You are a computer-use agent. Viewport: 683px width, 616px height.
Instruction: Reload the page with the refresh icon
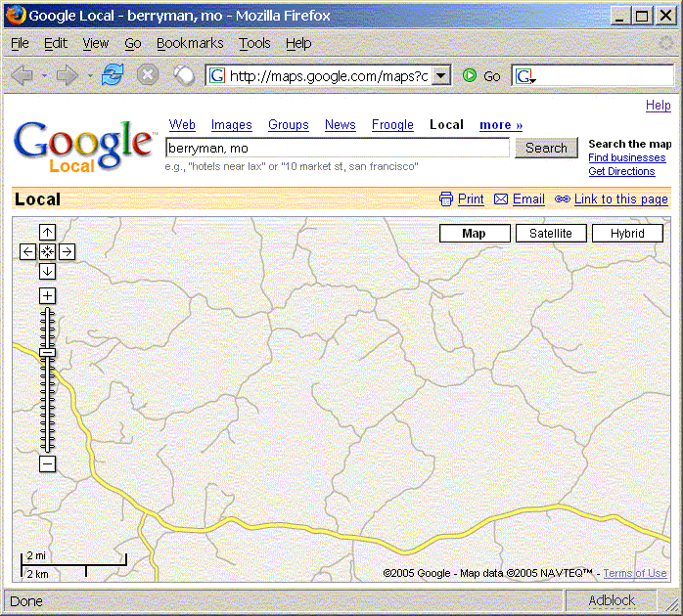tap(113, 75)
